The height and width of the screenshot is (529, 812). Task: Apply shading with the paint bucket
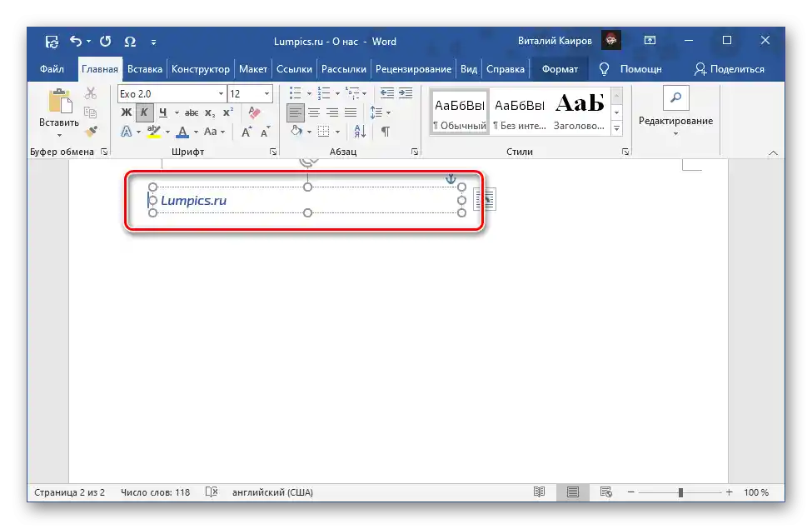296,132
